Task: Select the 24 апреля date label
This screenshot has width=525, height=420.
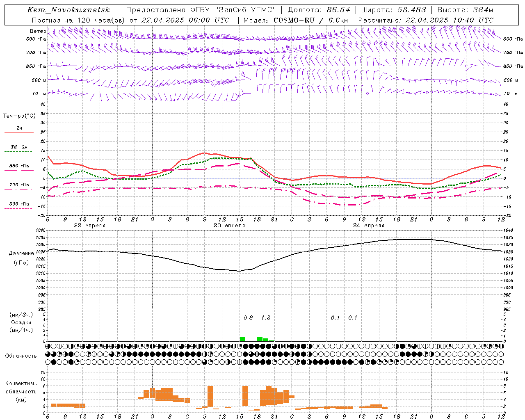Action: coord(369,226)
